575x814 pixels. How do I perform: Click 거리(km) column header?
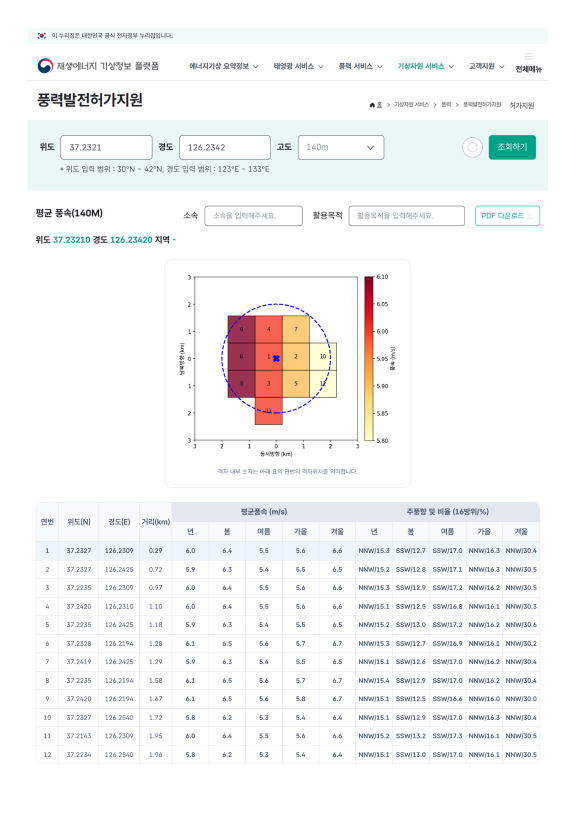pyautogui.click(x=156, y=522)
